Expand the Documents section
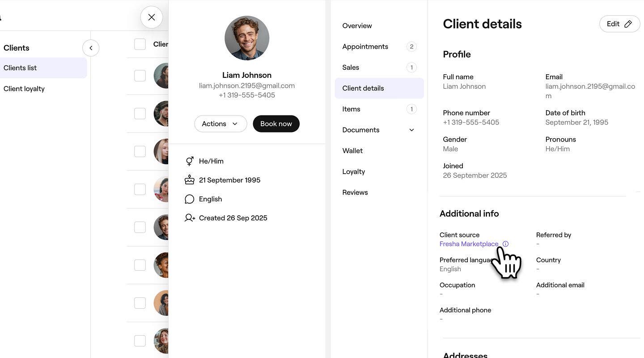Image resolution: width=644 pixels, height=358 pixels. [411, 130]
